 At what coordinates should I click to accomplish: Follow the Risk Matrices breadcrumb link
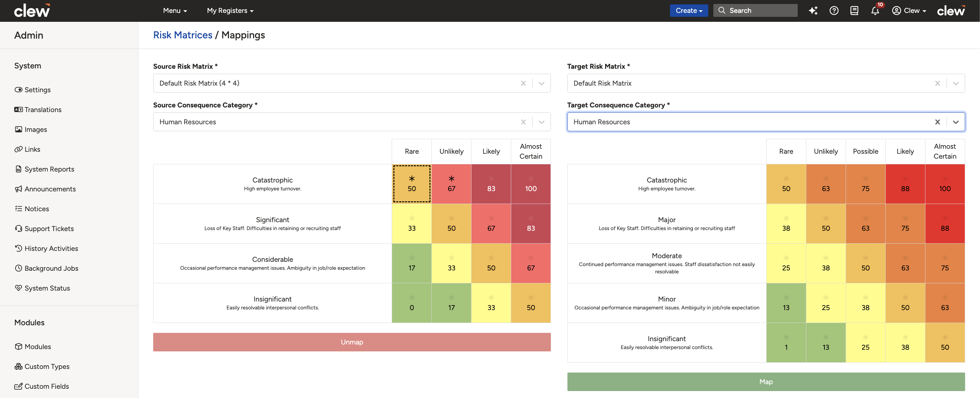[x=183, y=35]
